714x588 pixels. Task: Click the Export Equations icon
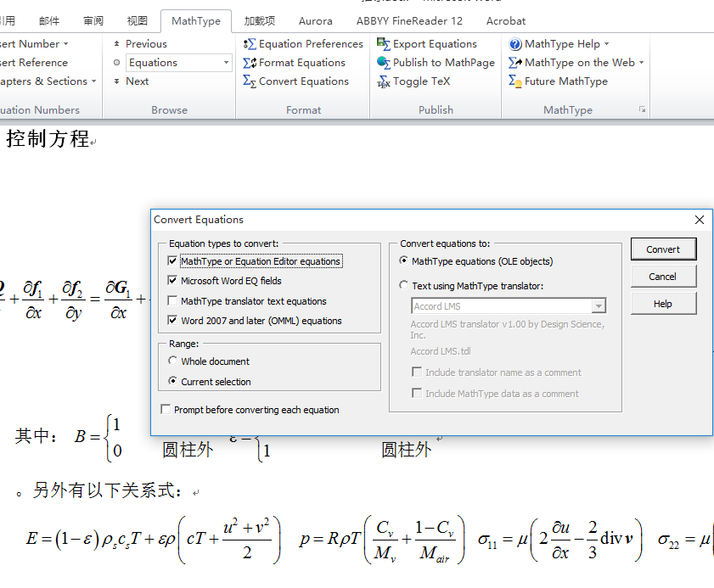[384, 44]
